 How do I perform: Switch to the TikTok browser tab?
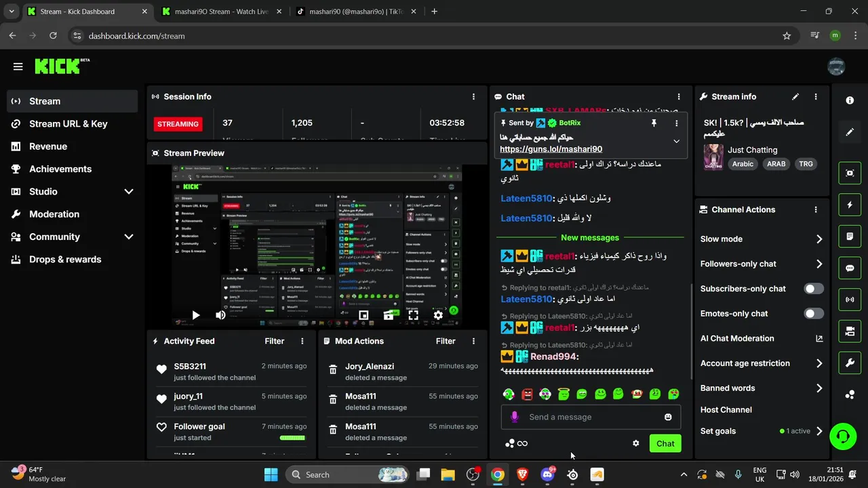pyautogui.click(x=357, y=12)
